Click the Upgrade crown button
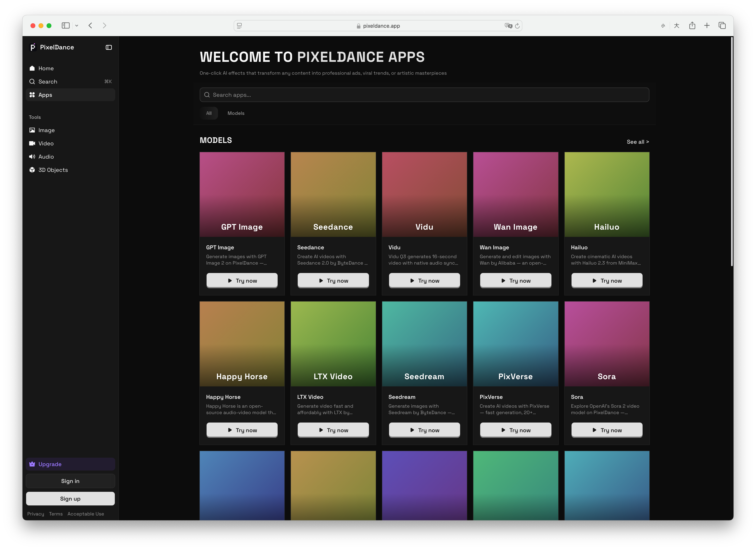Viewport: 756px width, 550px height. [70, 464]
